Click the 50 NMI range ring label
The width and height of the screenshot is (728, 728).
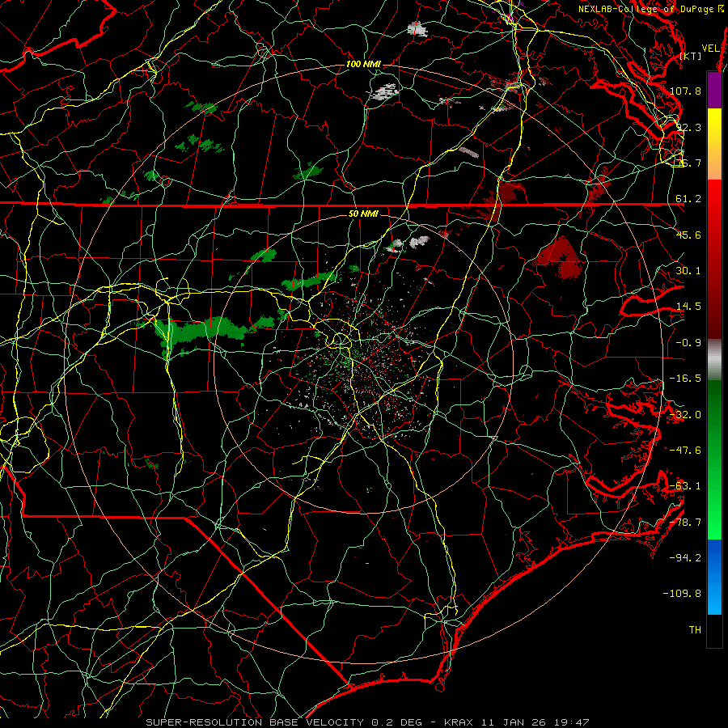coord(363,214)
